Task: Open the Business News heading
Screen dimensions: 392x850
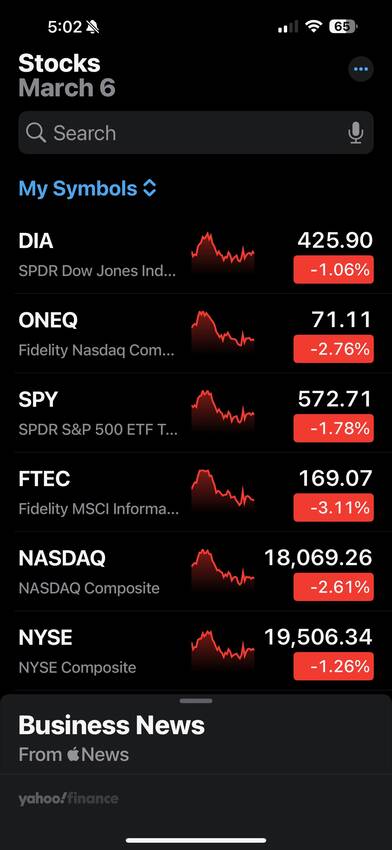Action: click(112, 725)
